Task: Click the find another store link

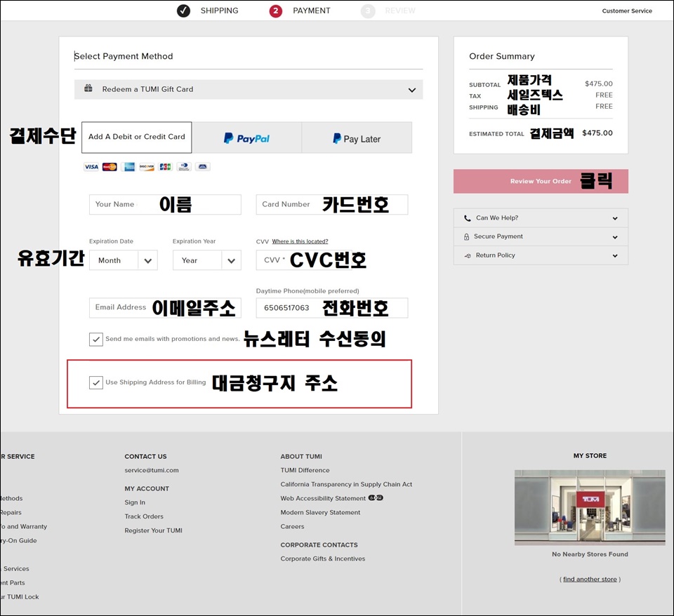Action: point(590,579)
